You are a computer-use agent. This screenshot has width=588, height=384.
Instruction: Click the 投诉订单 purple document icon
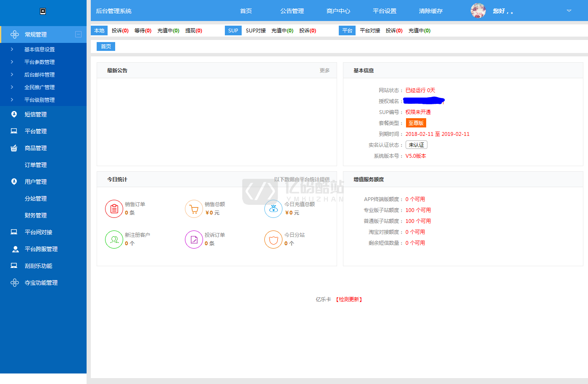pos(194,239)
